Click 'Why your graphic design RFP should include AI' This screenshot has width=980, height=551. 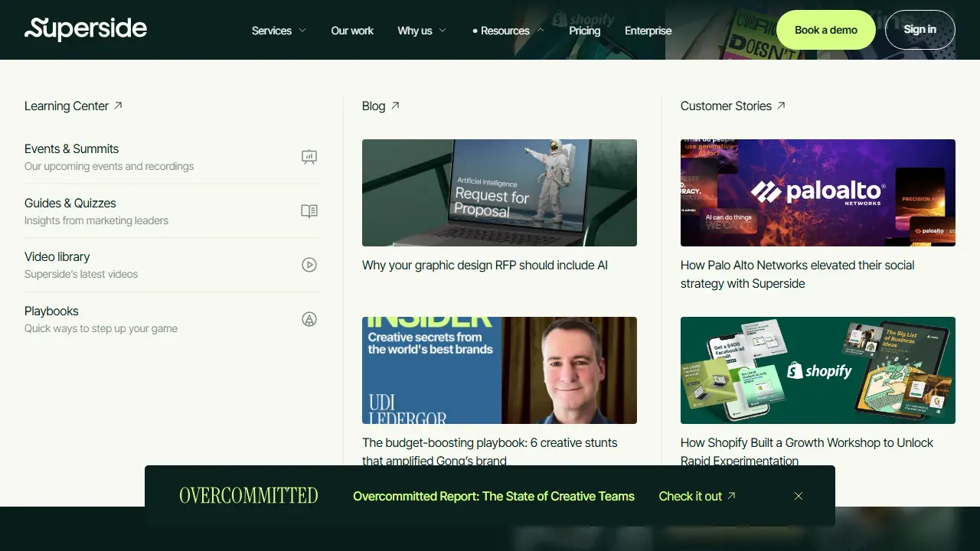[485, 266]
